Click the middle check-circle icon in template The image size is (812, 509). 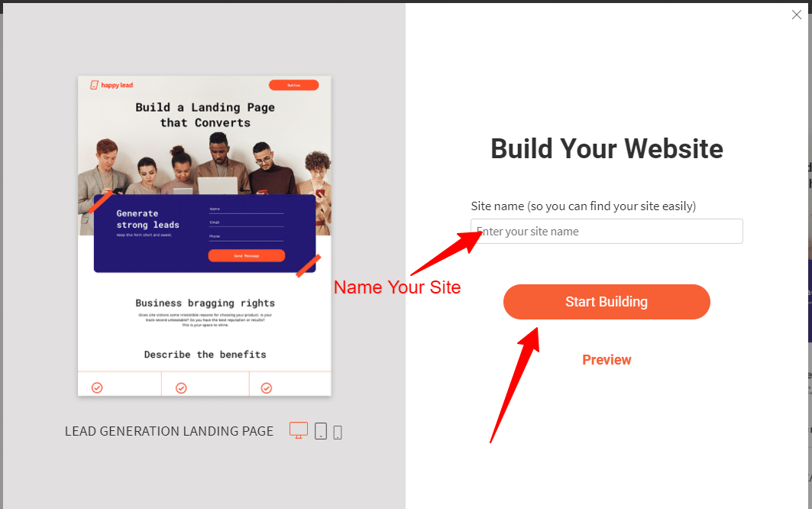[181, 388]
